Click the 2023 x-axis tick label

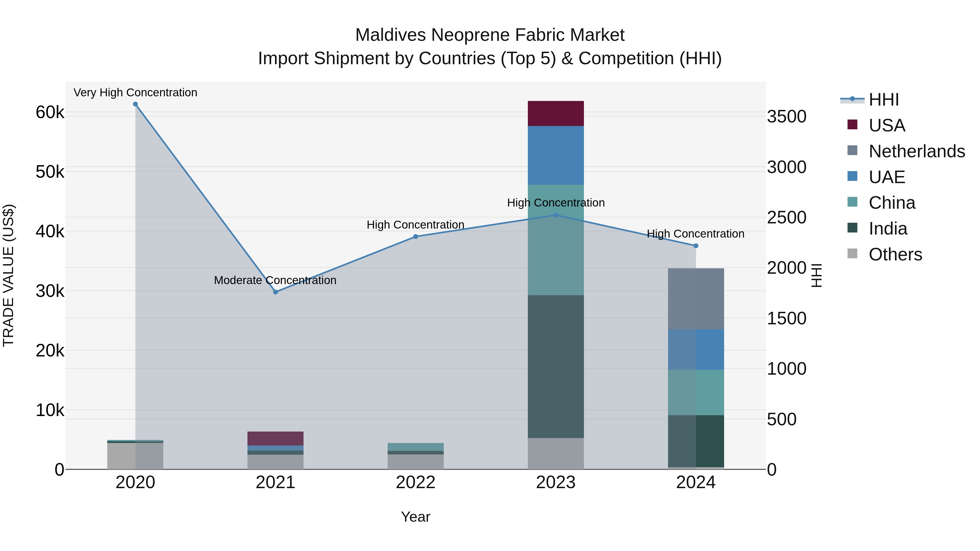[x=555, y=482]
